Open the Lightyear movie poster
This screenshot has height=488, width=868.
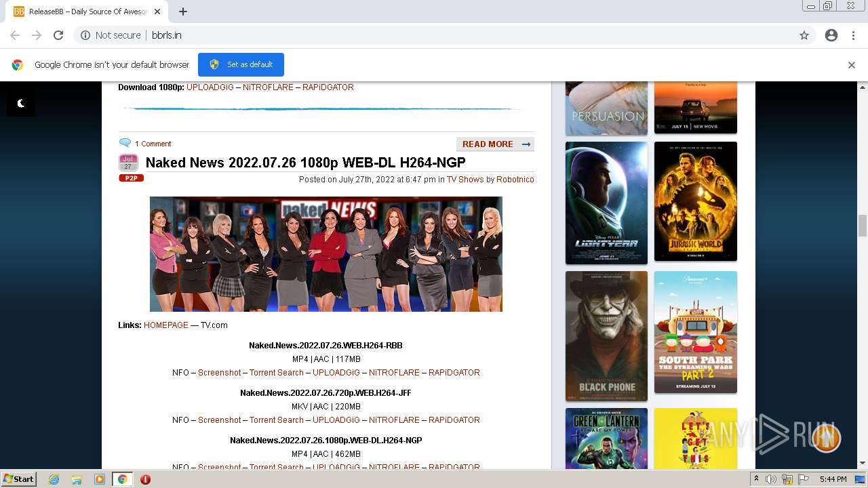pyautogui.click(x=606, y=203)
